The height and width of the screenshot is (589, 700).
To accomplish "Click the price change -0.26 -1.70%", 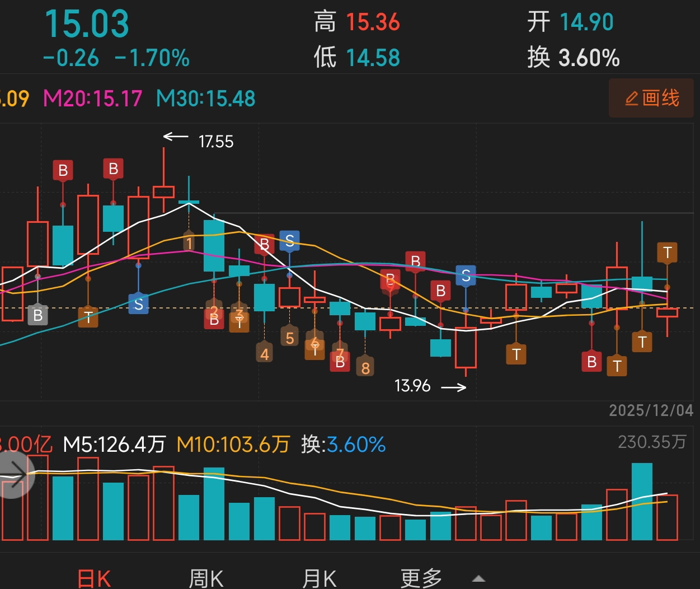I will [116, 58].
